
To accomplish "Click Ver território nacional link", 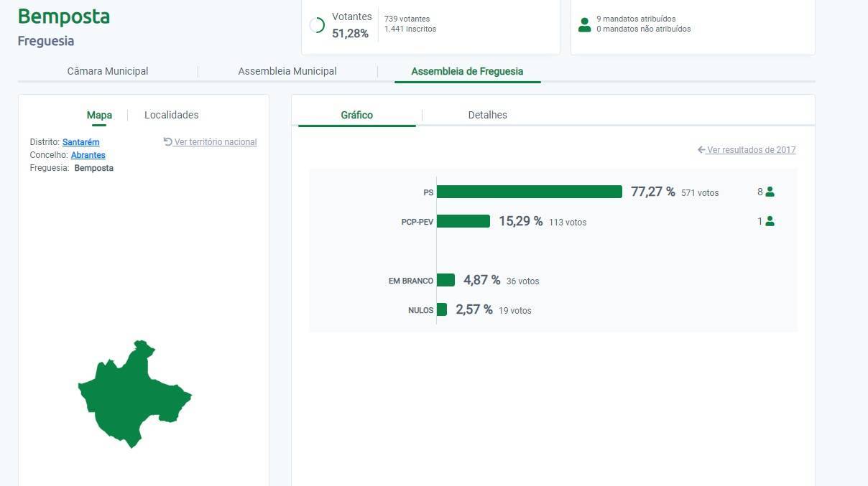I will [x=215, y=142].
